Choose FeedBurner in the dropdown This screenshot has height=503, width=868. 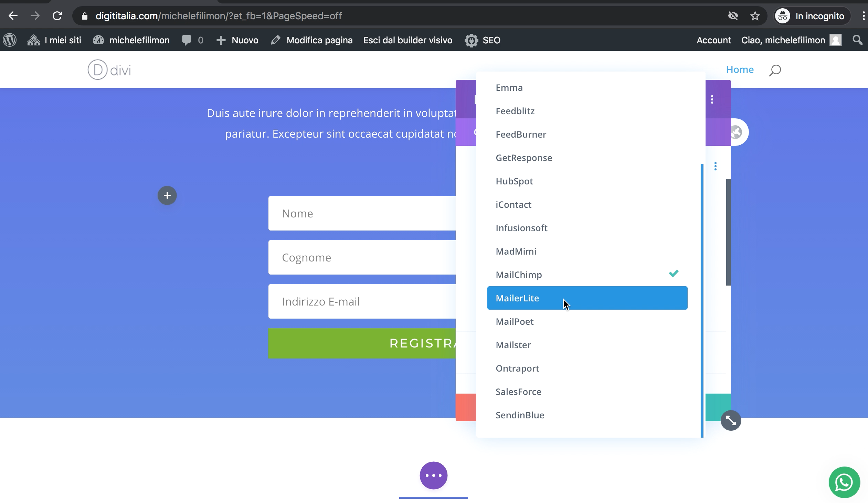pos(587,134)
